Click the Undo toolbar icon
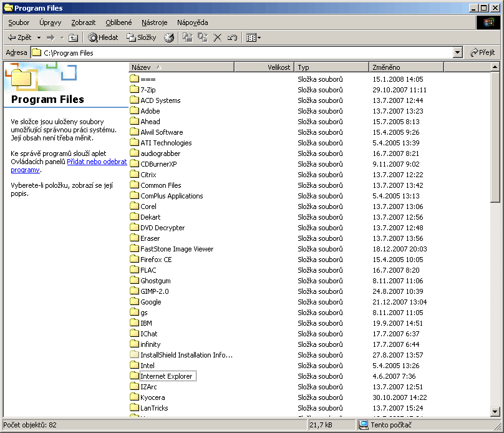The height and width of the screenshot is (433, 504). click(x=232, y=37)
